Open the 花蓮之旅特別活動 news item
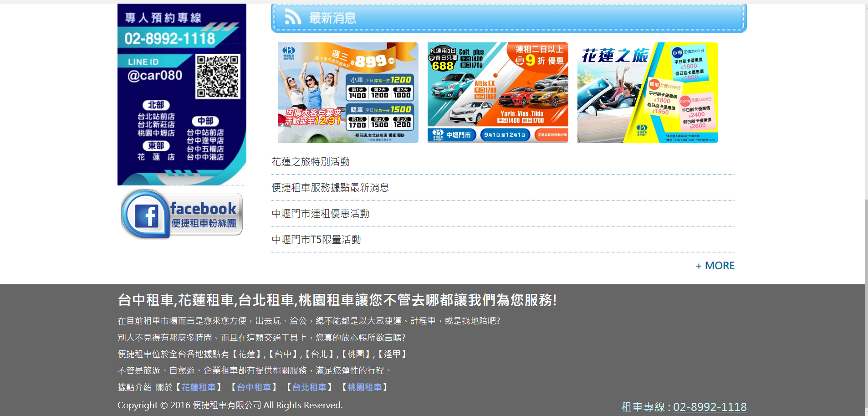Viewport: 868px width, 416px height. [x=310, y=161]
